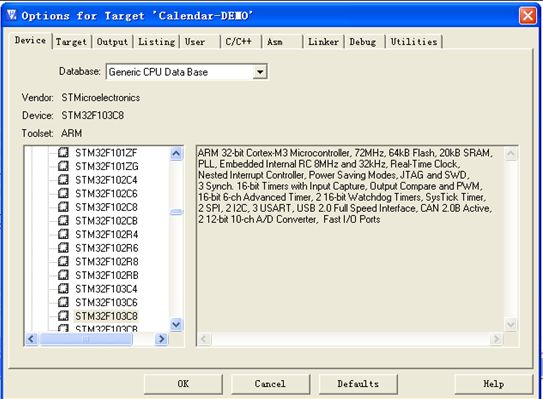Restore settings with Defaults button

(x=358, y=384)
